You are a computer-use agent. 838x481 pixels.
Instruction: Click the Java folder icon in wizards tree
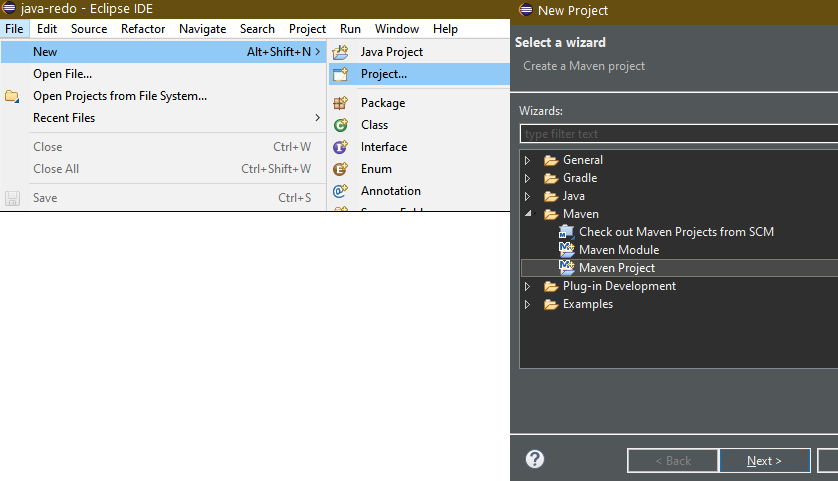(551, 197)
